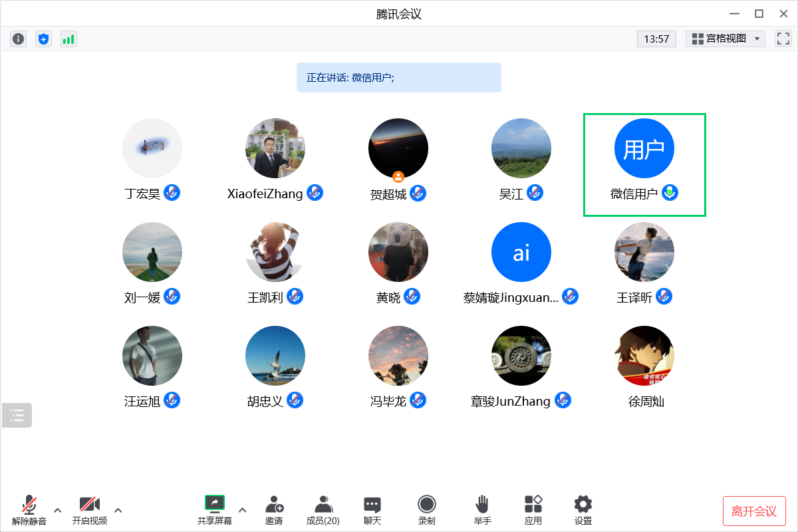The height and width of the screenshot is (532, 798).
Task: Raise hand using 举手 icon
Action: tap(483, 510)
